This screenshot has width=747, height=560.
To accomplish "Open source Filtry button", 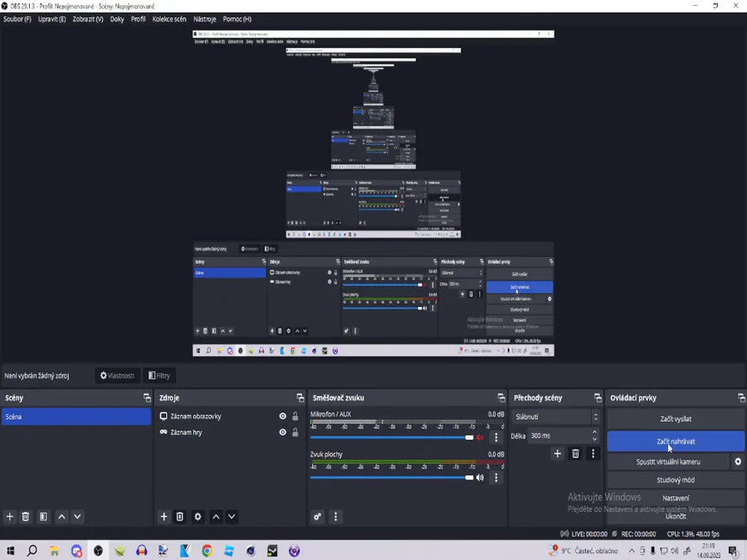I will tap(159, 376).
